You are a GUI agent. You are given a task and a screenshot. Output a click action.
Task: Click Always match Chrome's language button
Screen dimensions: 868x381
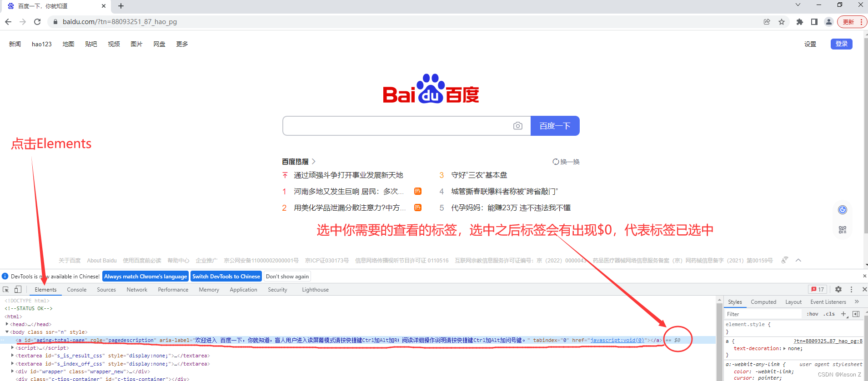click(146, 277)
